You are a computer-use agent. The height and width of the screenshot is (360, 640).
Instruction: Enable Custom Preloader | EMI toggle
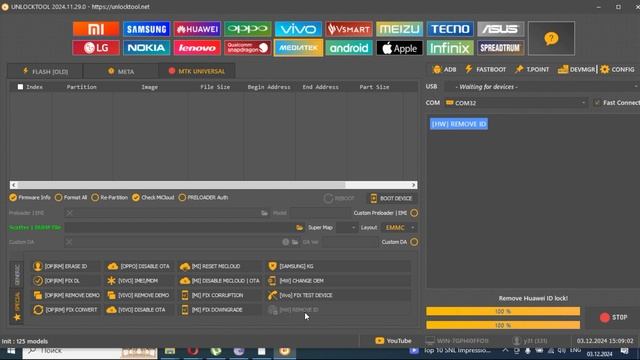click(414, 213)
